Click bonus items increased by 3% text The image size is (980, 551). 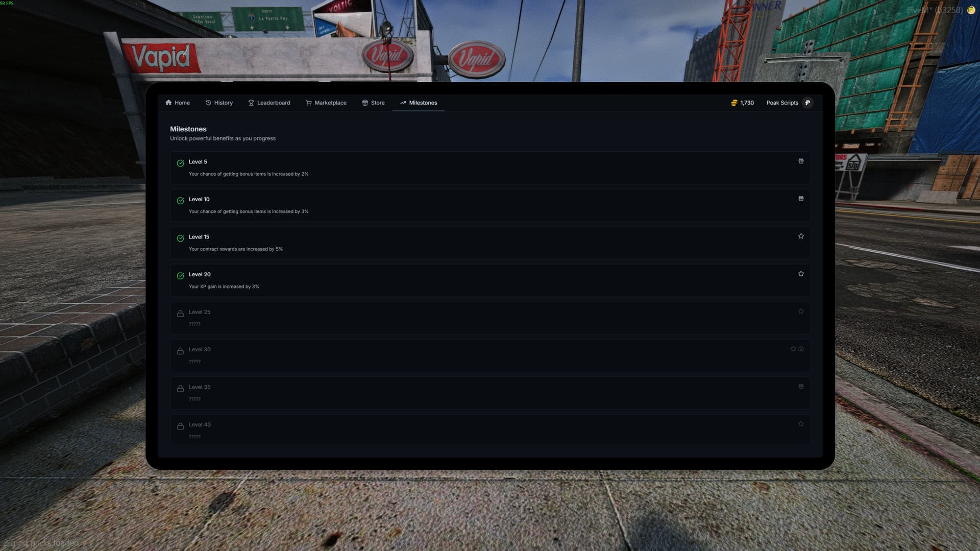point(248,211)
